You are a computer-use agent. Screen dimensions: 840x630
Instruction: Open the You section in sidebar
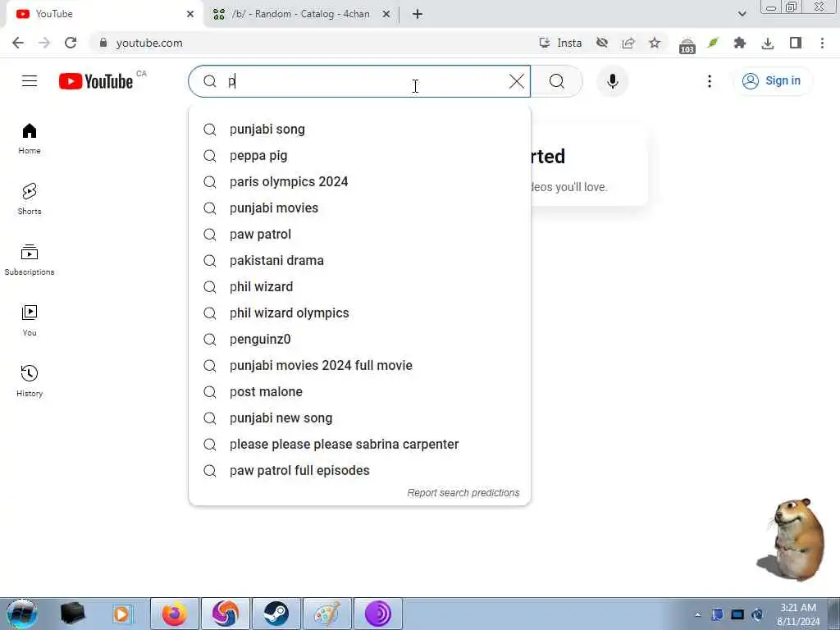(x=30, y=321)
